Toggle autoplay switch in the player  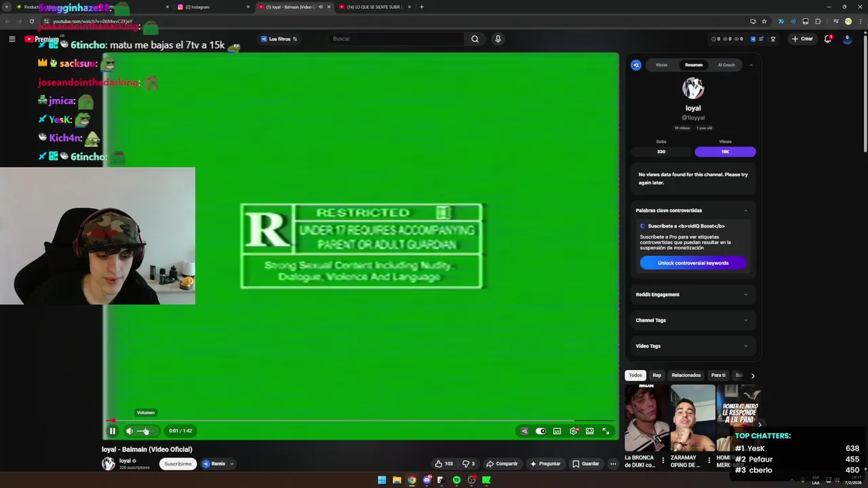click(x=540, y=431)
